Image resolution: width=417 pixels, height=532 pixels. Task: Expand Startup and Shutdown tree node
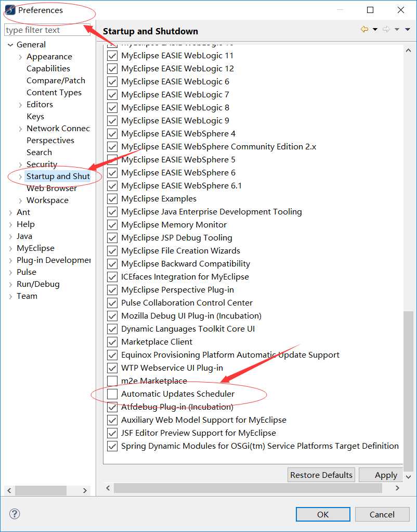pos(21,177)
